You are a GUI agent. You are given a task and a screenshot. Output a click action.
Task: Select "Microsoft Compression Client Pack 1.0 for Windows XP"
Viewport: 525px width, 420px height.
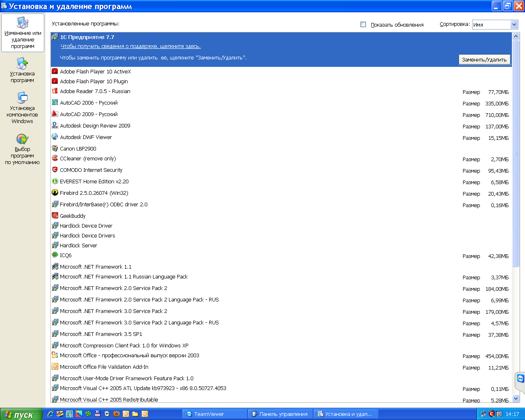coord(281,345)
